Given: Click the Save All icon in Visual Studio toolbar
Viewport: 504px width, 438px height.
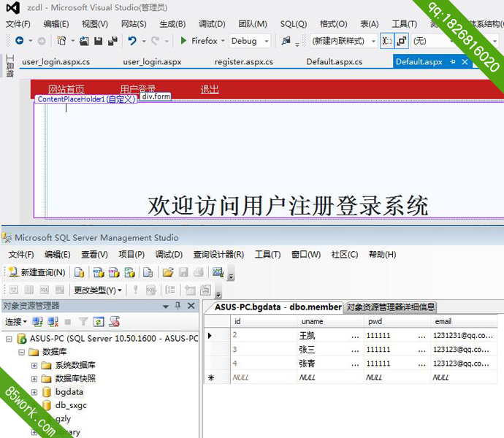Looking at the screenshot, I should 112,41.
